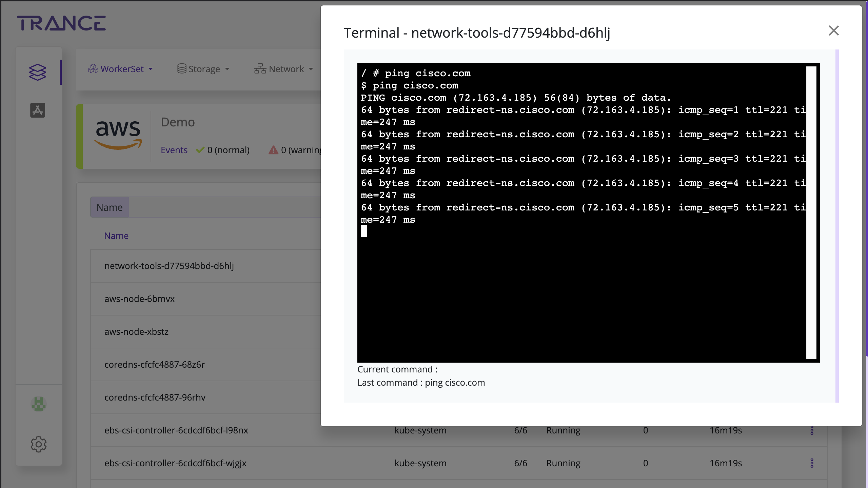Viewport: 868px width, 488px height.
Task: Expand the WorkerSet dropdown menu
Action: (x=120, y=69)
